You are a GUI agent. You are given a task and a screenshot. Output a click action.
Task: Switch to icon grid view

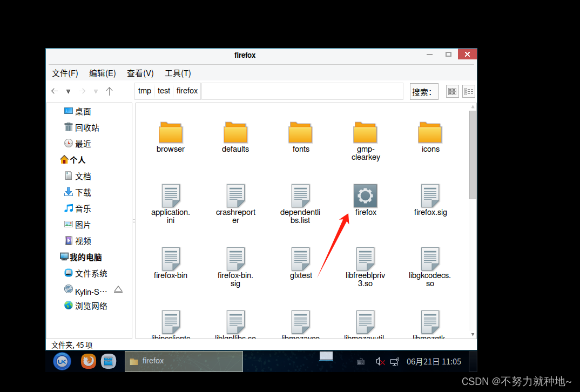pyautogui.click(x=452, y=91)
